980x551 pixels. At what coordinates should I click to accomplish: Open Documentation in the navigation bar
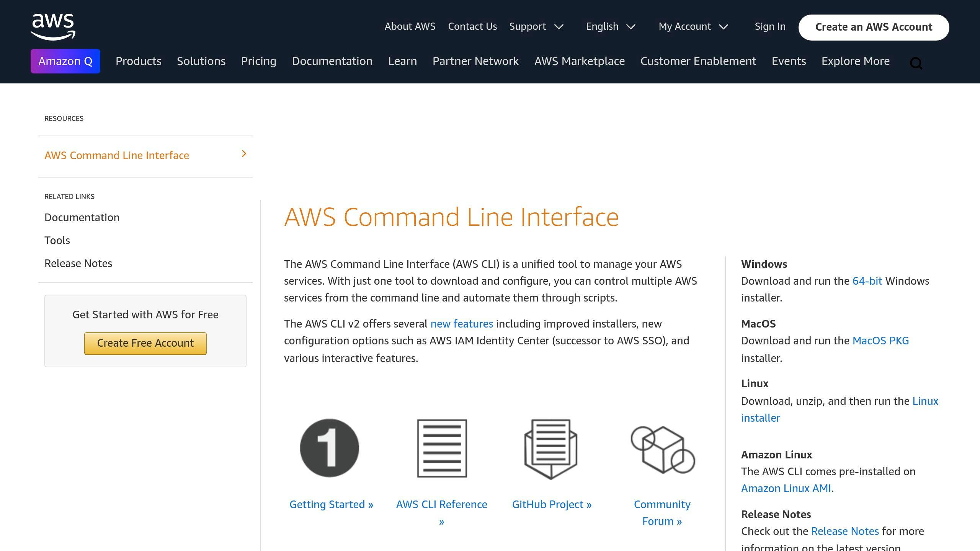(x=332, y=61)
